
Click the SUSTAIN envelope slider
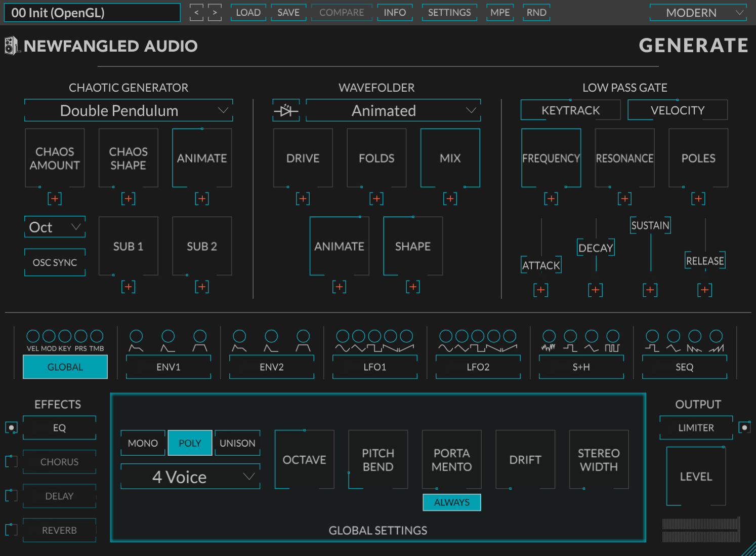coord(650,225)
